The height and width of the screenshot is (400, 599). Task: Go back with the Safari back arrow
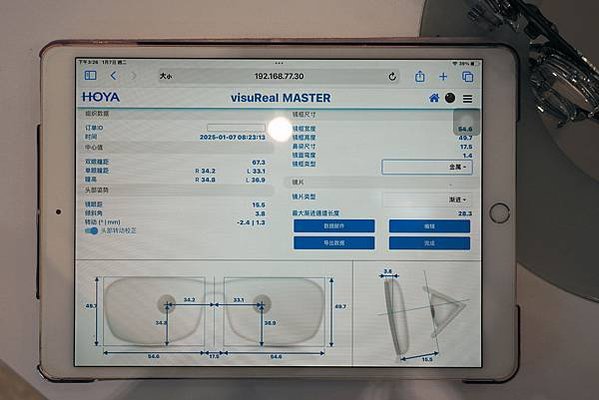[113, 76]
